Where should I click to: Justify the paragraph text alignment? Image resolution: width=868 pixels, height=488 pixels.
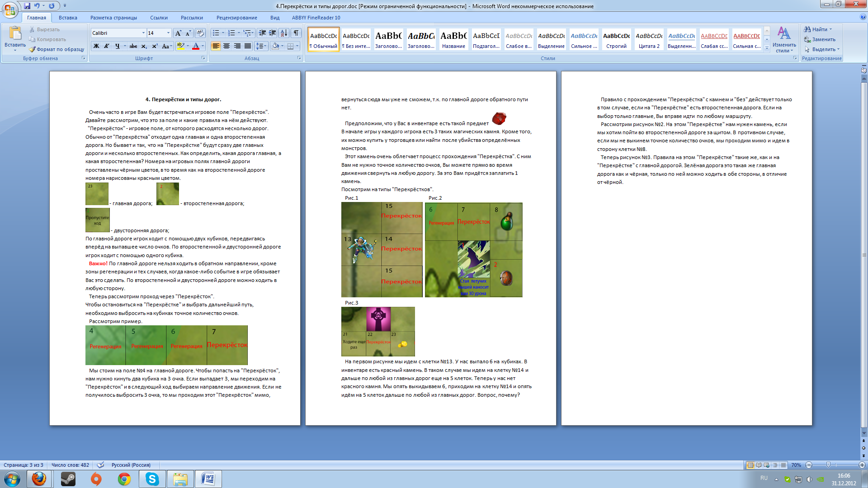click(x=248, y=46)
